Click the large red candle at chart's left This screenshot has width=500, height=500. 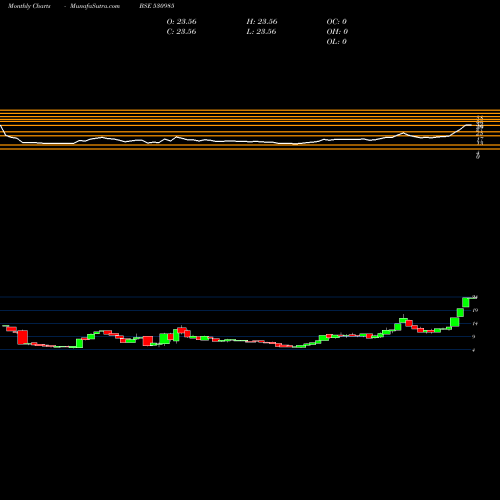click(22, 337)
